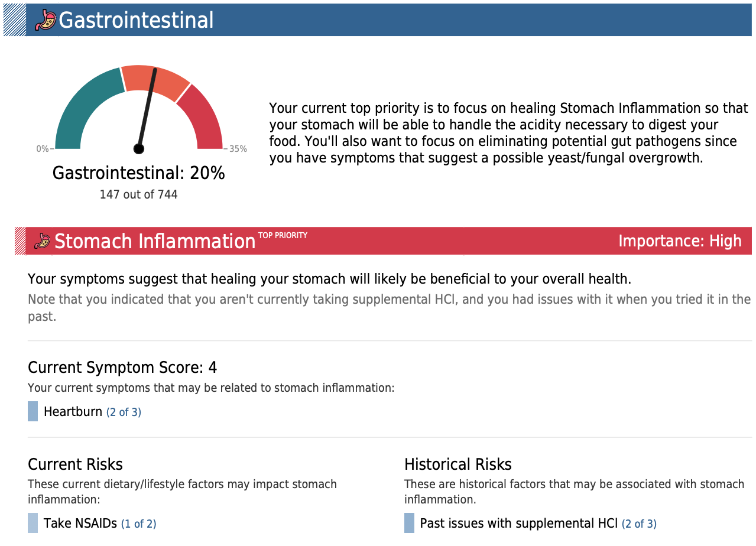The height and width of the screenshot is (546, 756).
Task: Click the gauge needle's black pivot dot
Action: pyautogui.click(x=139, y=148)
